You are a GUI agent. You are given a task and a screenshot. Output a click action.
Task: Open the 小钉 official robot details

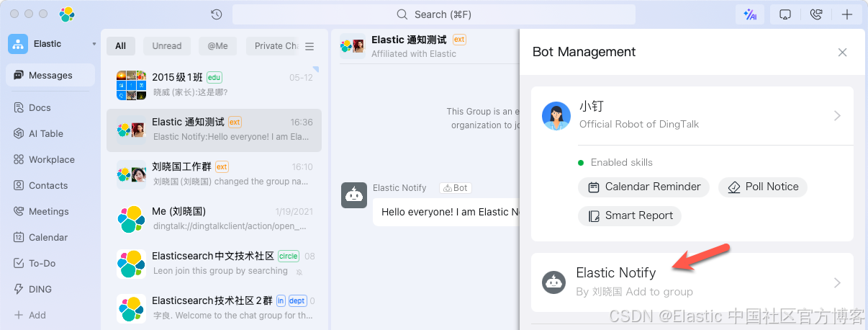point(692,115)
